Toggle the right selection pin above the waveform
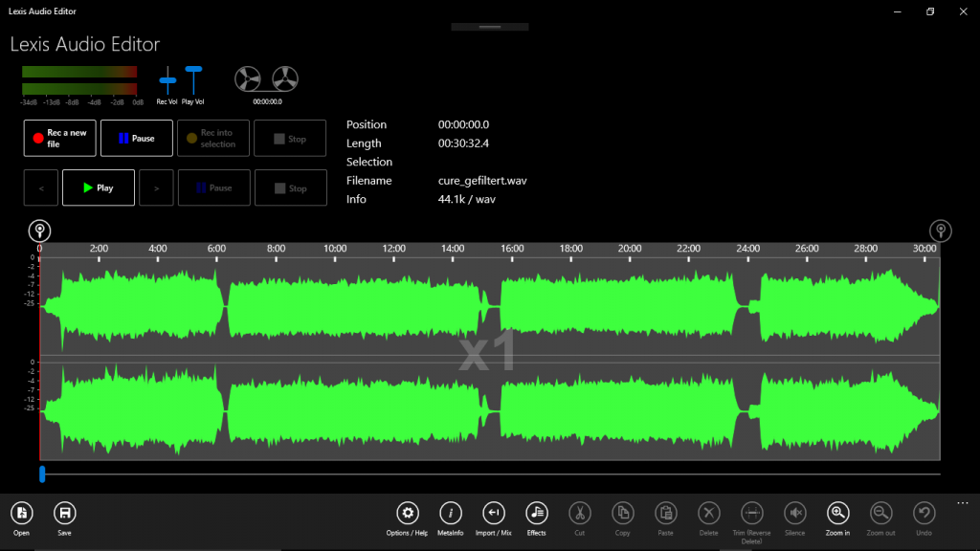 [939, 231]
